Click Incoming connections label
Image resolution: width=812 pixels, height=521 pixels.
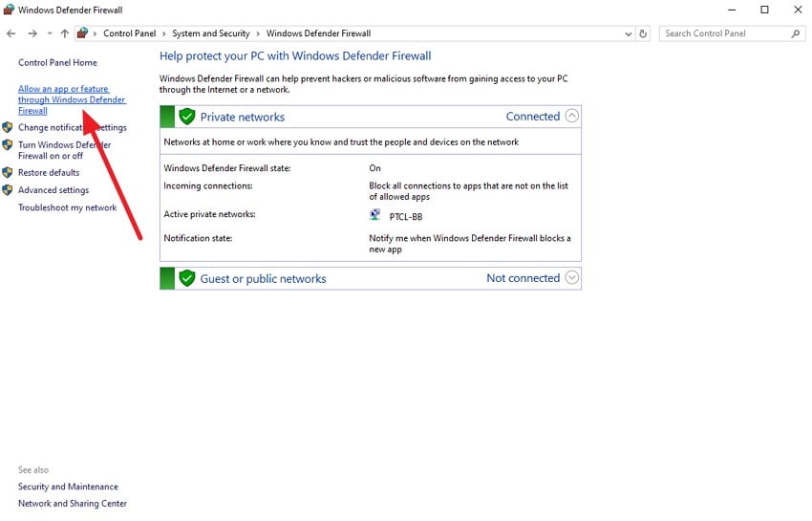pyautogui.click(x=208, y=185)
